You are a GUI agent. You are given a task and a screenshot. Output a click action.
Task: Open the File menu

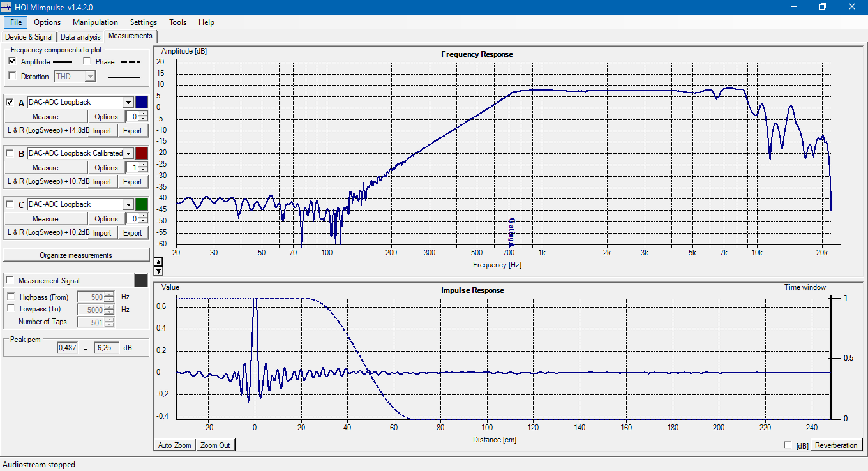(x=16, y=22)
